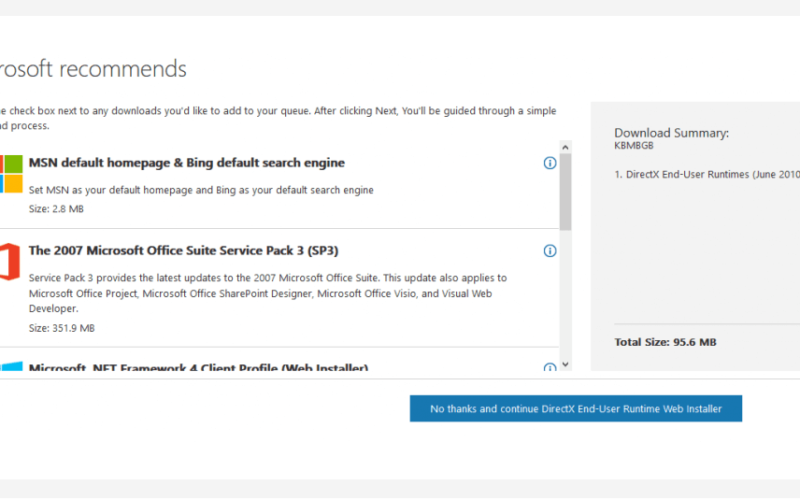Click the scroll down arrow of the list
Image resolution: width=800 pixels, height=500 pixels.
click(x=565, y=364)
